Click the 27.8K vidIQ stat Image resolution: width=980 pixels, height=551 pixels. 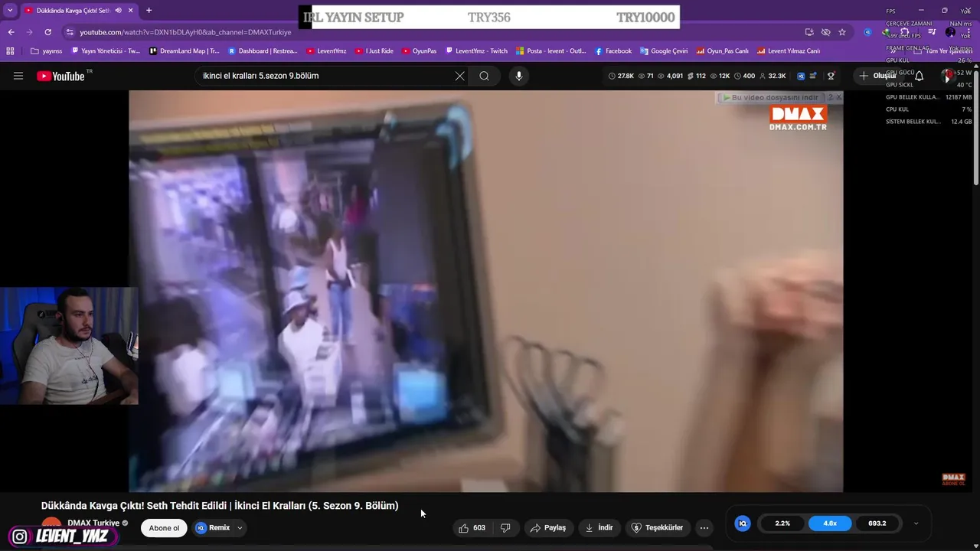click(621, 76)
